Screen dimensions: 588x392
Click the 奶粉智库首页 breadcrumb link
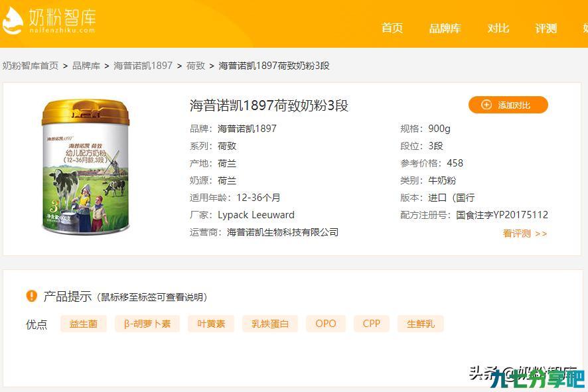click(x=31, y=66)
